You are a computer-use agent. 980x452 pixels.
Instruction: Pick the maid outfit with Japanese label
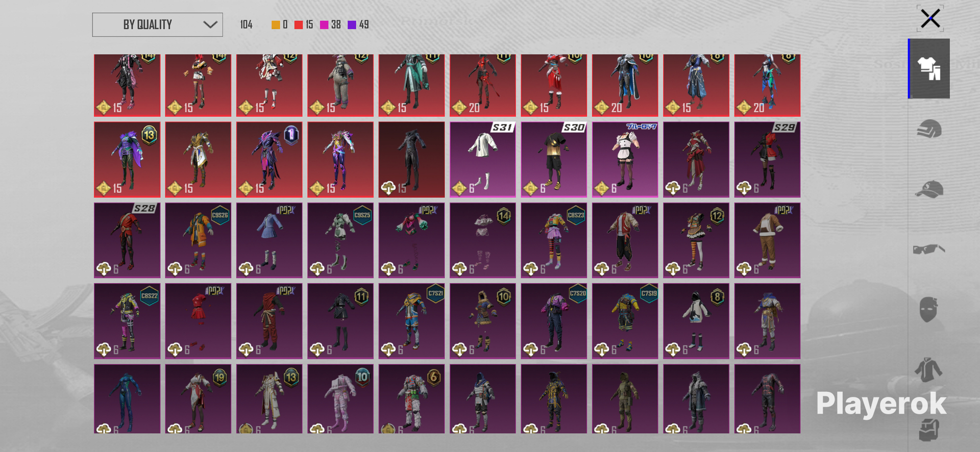click(x=625, y=159)
